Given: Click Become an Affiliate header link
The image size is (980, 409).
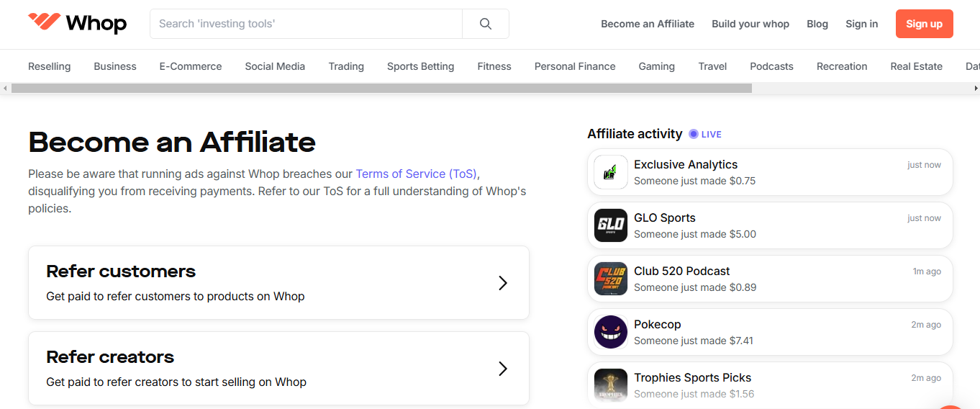Looking at the screenshot, I should pos(648,24).
